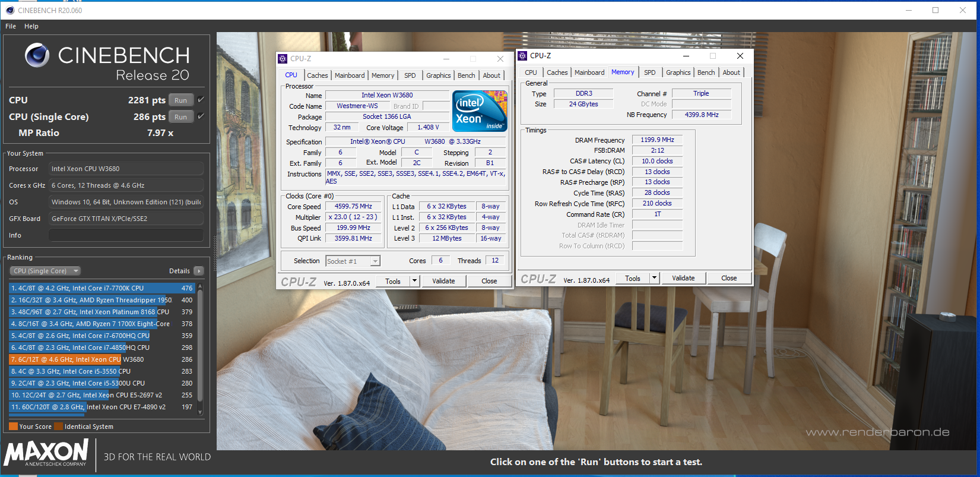
Task: Click Close button in left CPU-Z window
Action: pos(490,281)
